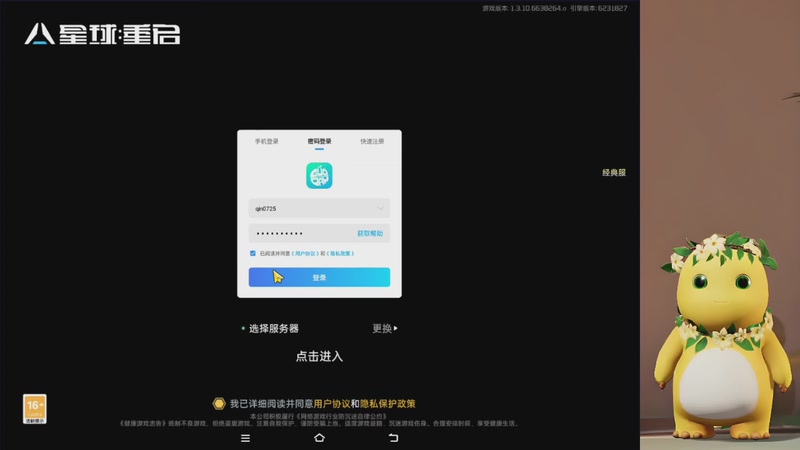Click 点击进入 to enter game
Screen dimensions: 800x450
tap(319, 356)
